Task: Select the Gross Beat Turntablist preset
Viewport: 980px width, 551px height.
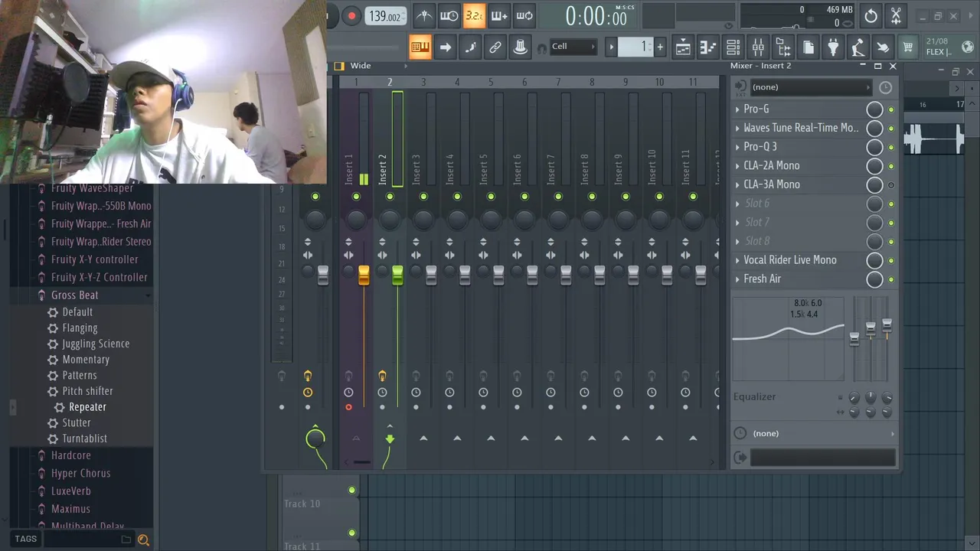Action: coord(84,439)
